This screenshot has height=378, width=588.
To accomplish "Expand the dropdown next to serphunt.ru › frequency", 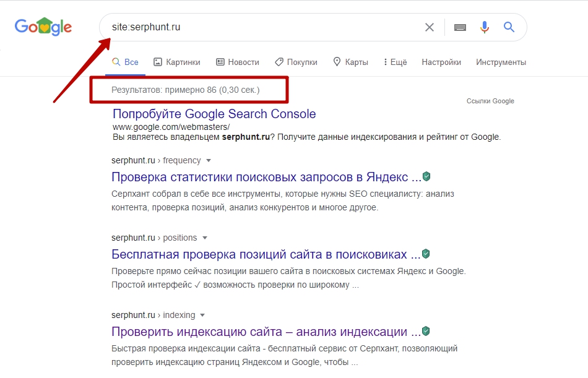I will [209, 160].
